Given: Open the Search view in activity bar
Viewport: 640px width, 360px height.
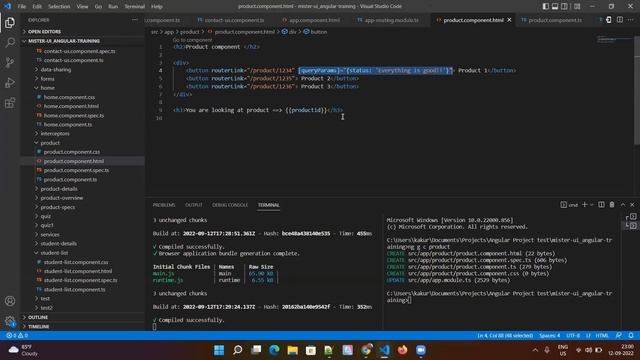Looking at the screenshot, I should [10, 42].
